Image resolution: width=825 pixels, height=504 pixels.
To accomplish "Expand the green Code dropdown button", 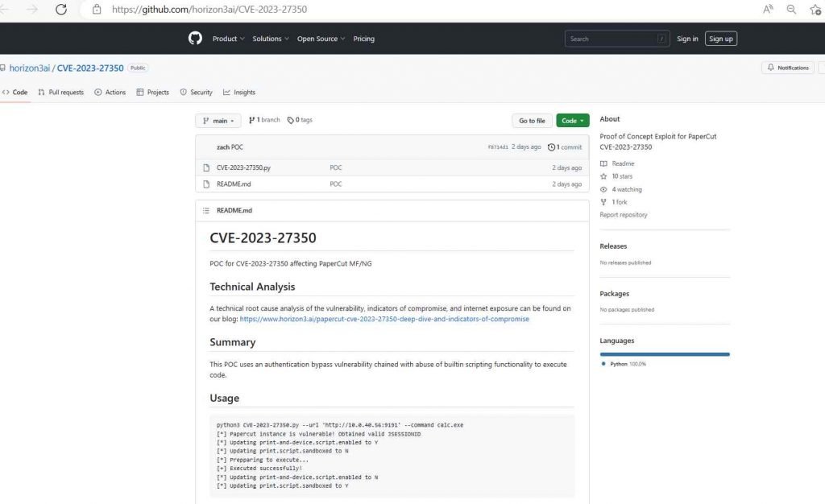I will point(573,120).
